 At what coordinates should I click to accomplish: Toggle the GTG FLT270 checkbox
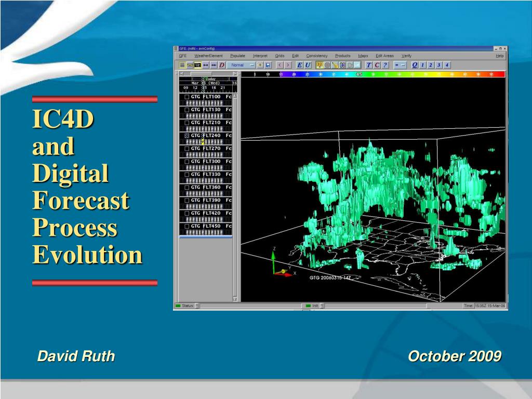tap(187, 149)
